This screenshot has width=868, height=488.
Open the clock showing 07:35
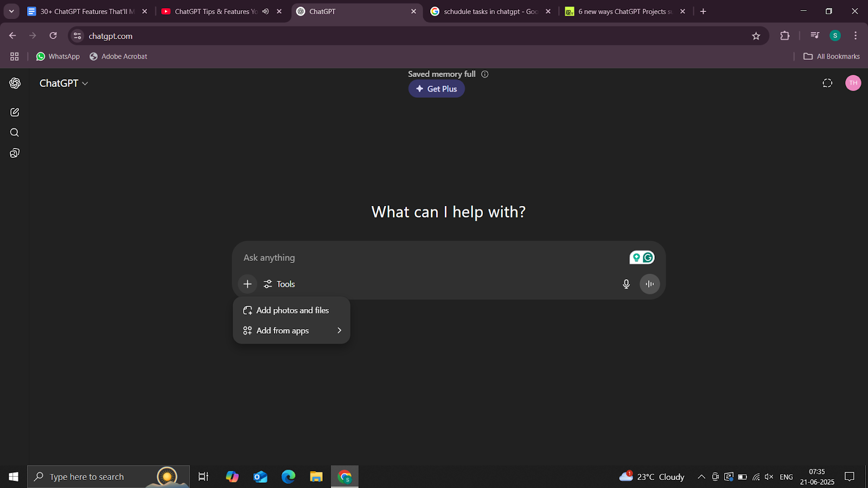[817, 477]
